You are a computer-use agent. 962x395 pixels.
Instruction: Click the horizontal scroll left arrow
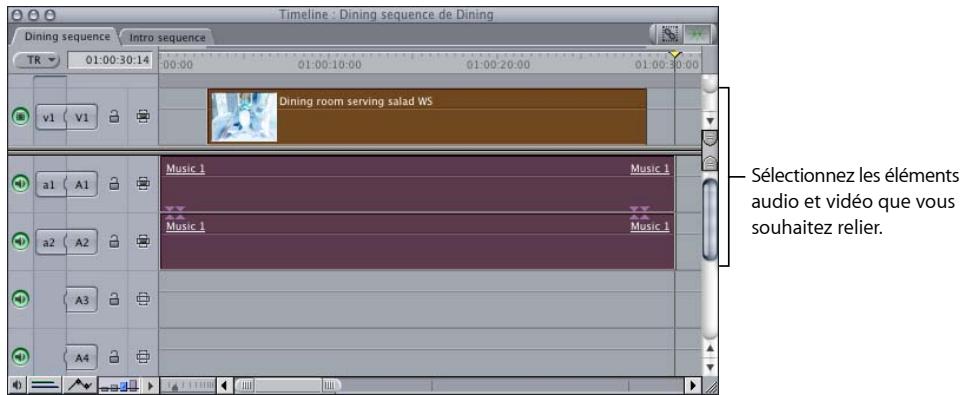click(x=225, y=385)
